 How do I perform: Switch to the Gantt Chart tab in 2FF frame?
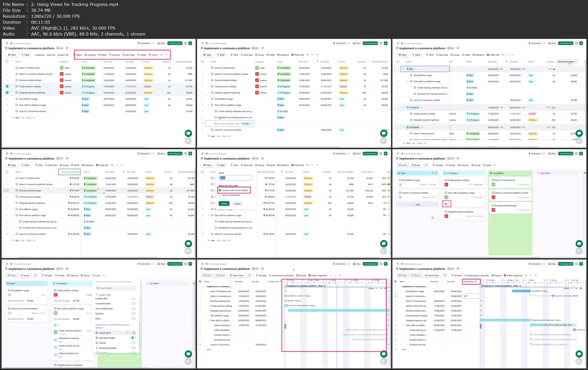pyautogui.click(x=432, y=275)
